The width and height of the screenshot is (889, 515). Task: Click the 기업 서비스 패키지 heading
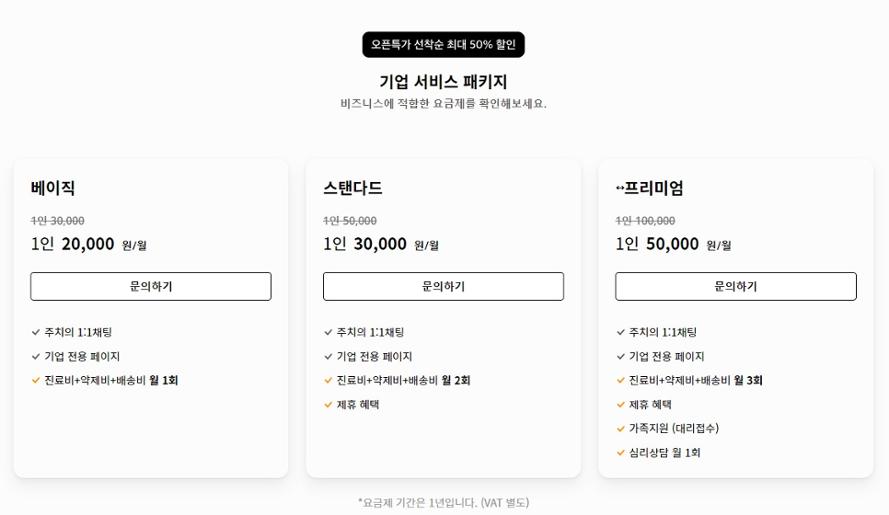443,82
